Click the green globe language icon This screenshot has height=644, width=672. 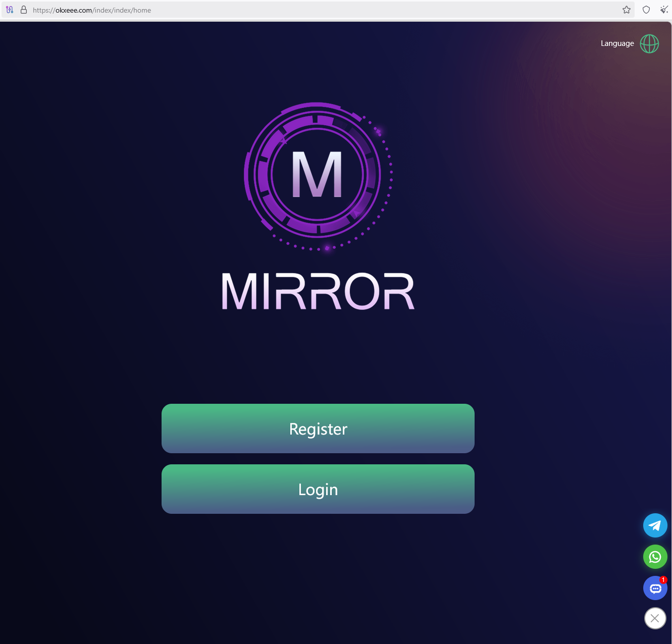click(649, 44)
